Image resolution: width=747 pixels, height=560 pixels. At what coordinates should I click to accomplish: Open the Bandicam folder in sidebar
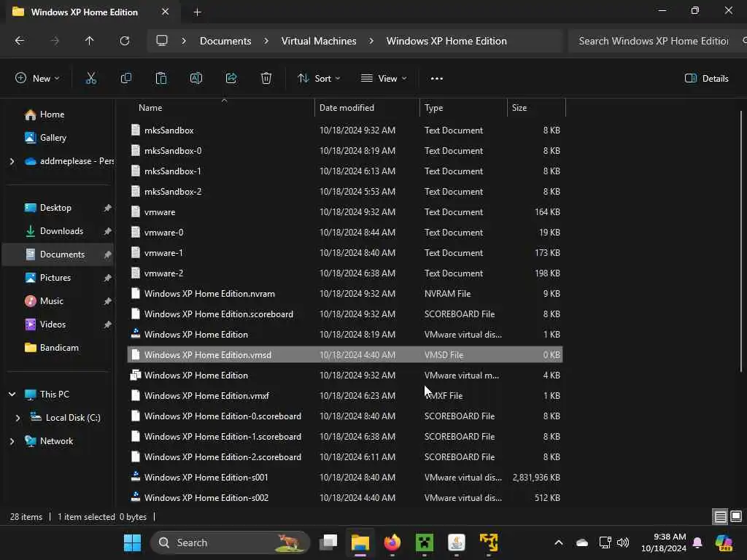tap(58, 348)
